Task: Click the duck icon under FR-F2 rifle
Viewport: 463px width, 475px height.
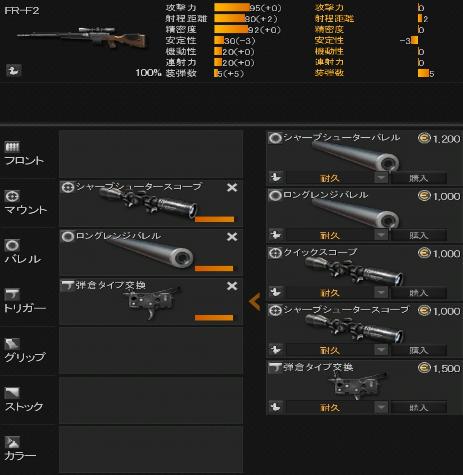Action: tap(14, 70)
